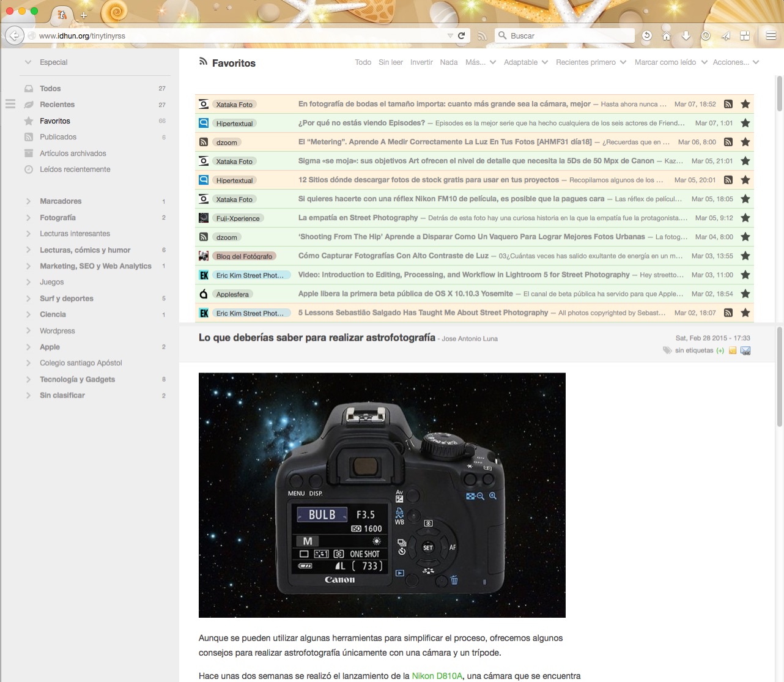Open Cómo Capturar Fotografías Con Alto Contraste article
This screenshot has height=682, width=784.
tap(393, 256)
